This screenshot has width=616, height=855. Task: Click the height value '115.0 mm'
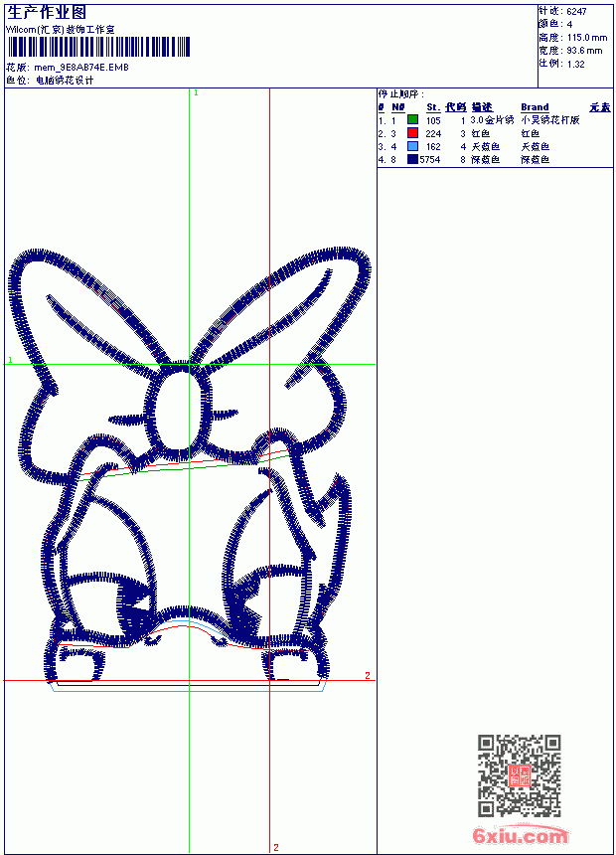[586, 38]
